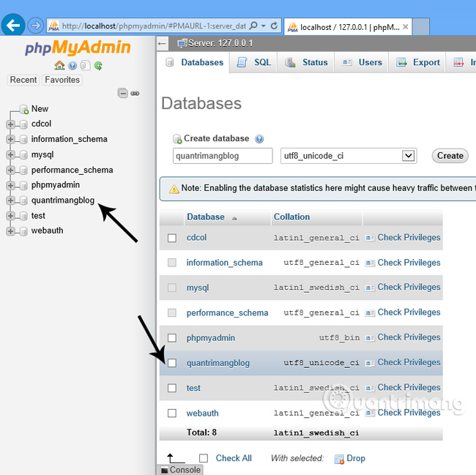The height and width of the screenshot is (475, 476).
Task: Click privileges icon in quantrimangblog row
Action: (x=370, y=363)
